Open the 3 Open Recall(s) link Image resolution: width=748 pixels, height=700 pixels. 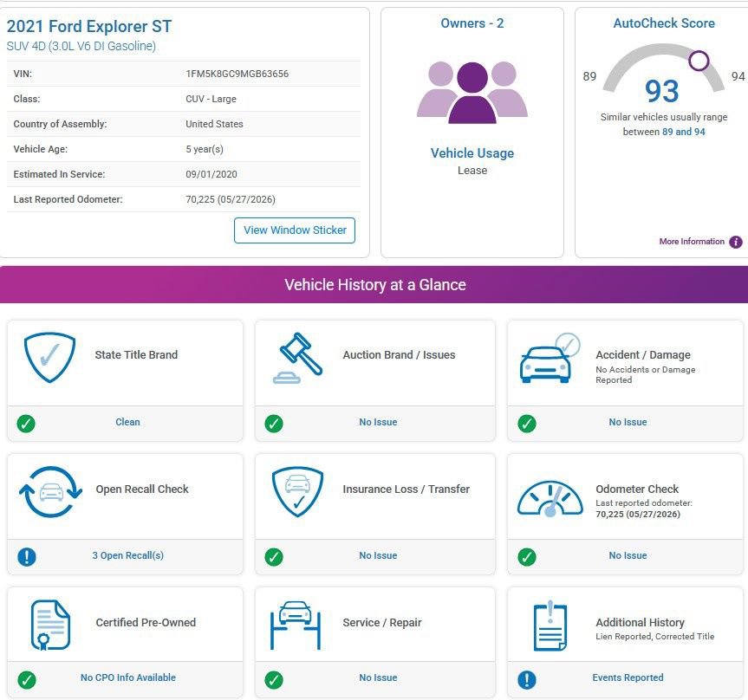(128, 555)
